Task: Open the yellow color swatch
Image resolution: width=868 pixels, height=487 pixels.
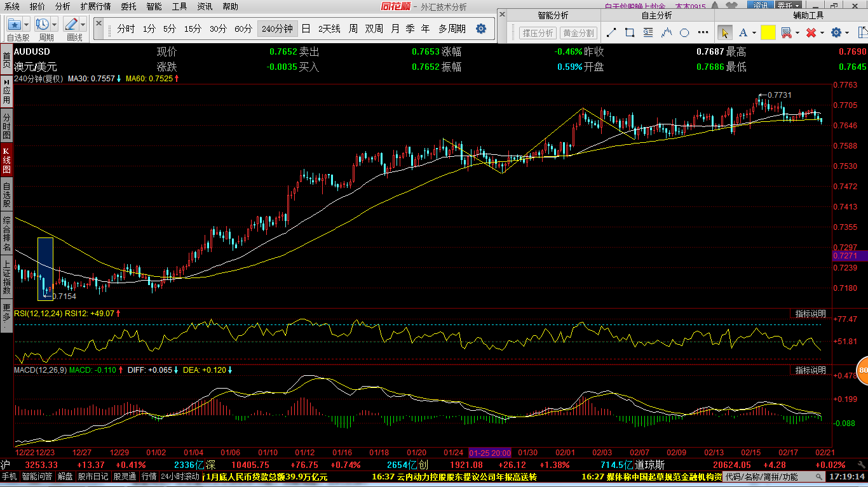Action: click(x=768, y=33)
